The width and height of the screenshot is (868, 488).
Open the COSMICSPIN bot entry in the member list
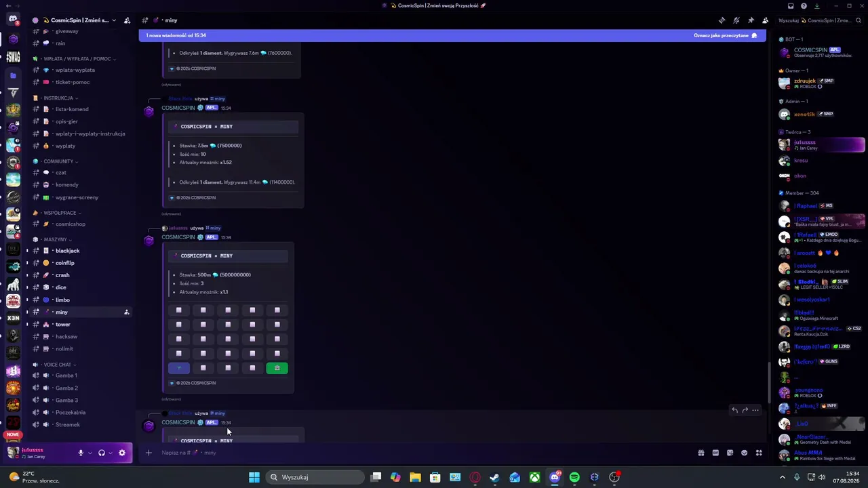click(x=822, y=52)
